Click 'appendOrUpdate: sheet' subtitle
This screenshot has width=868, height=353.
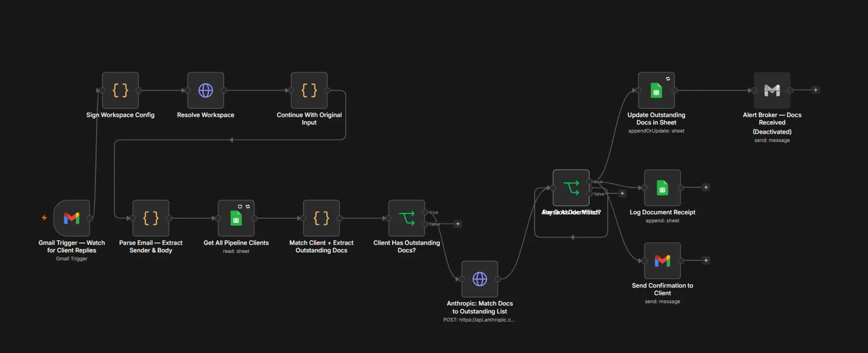[656, 131]
